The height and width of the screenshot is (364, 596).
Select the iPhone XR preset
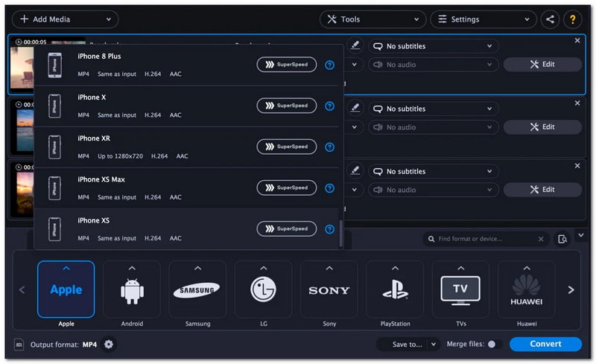[x=186, y=147]
